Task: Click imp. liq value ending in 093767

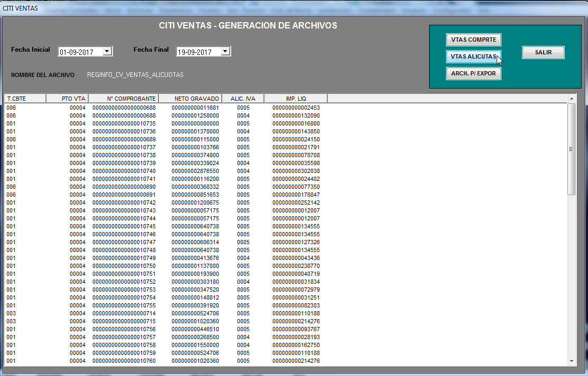Action: 296,329
